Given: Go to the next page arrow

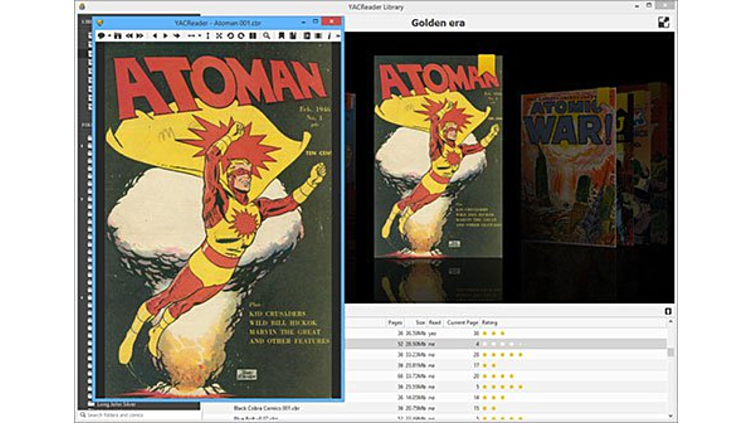Looking at the screenshot, I should tap(166, 36).
